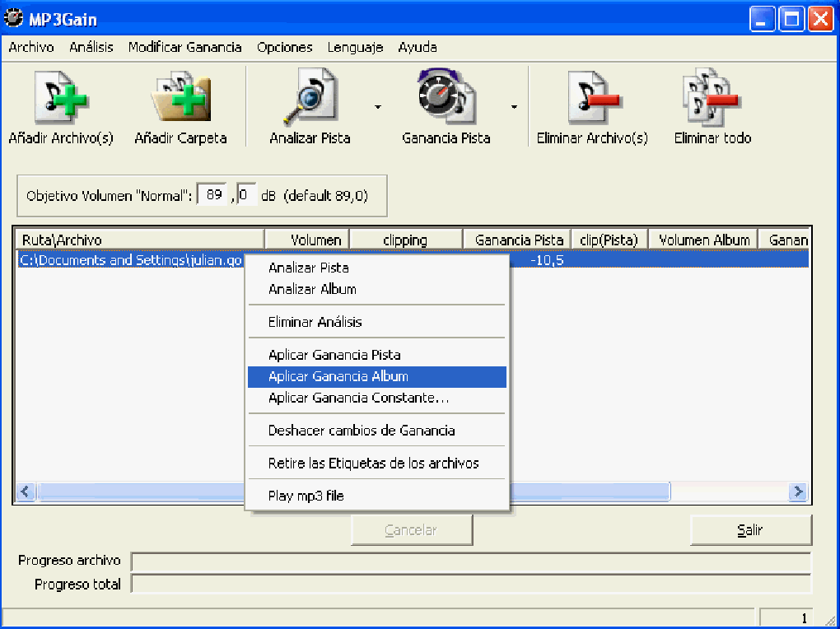Choose Analizar Album in context menu
This screenshot has height=629, width=840.
(377, 289)
